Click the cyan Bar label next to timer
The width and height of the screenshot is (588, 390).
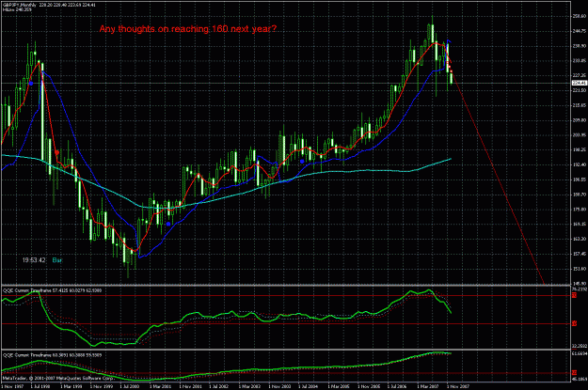pyautogui.click(x=57, y=260)
